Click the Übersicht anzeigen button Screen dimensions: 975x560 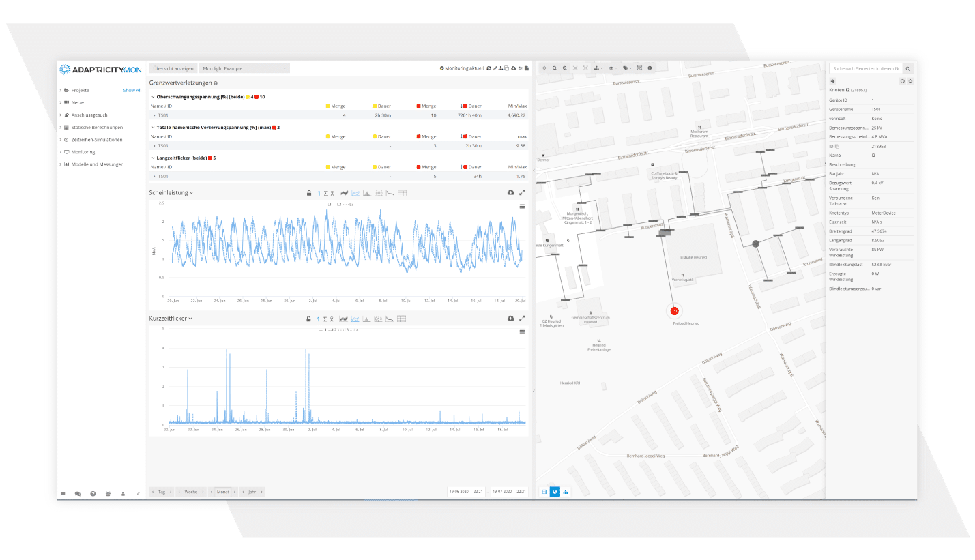tap(173, 68)
